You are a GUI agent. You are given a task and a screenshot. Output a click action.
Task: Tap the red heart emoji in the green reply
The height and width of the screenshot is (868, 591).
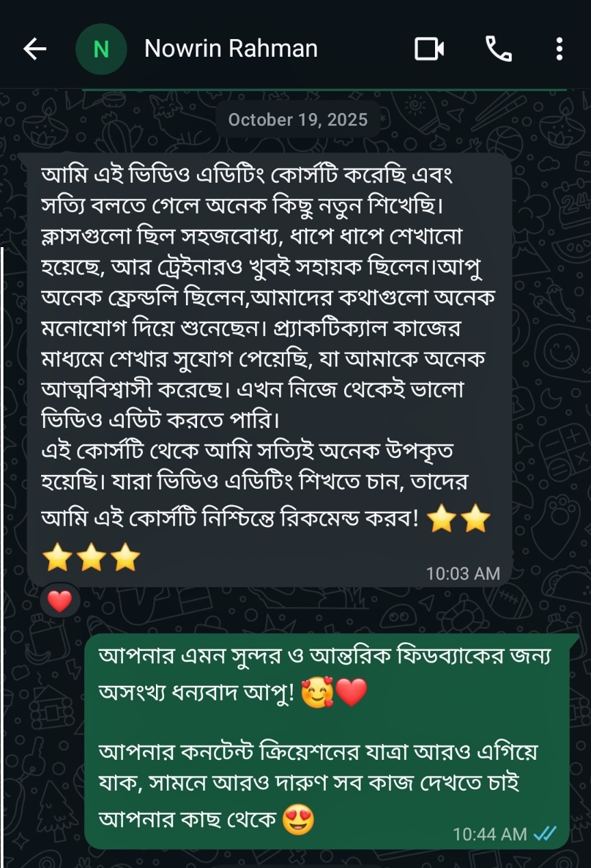click(352, 694)
